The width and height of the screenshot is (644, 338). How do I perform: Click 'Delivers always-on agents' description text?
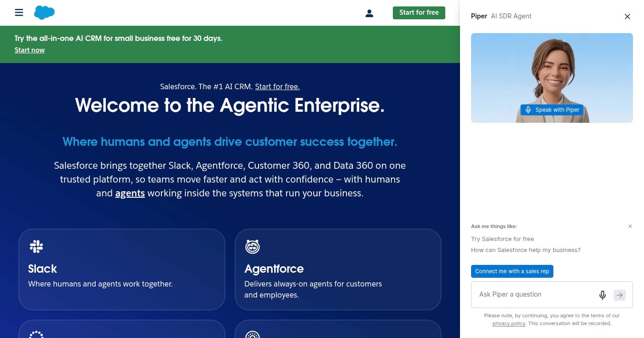(313, 289)
